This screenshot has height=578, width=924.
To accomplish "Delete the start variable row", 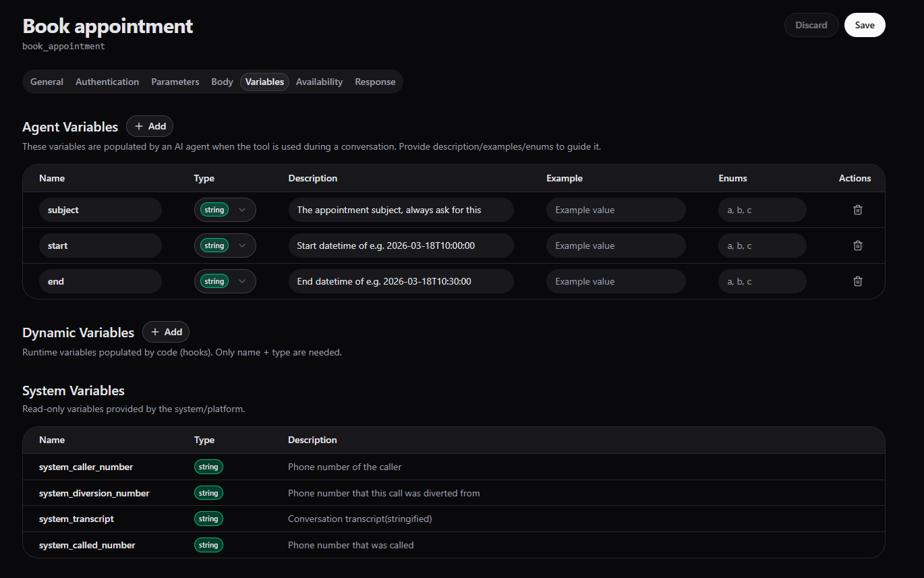I will tap(857, 245).
